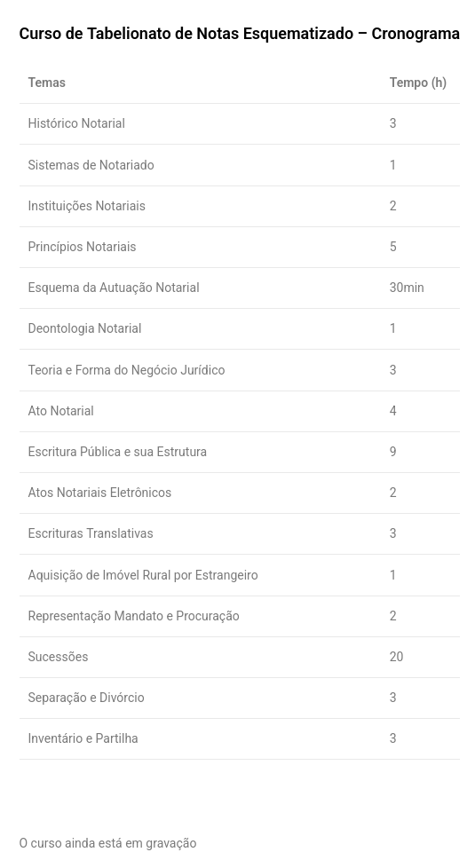Click Teoria e Forma do Negócio Jurídico
Image resolution: width=475 pixels, height=868 pixels.
tap(126, 370)
